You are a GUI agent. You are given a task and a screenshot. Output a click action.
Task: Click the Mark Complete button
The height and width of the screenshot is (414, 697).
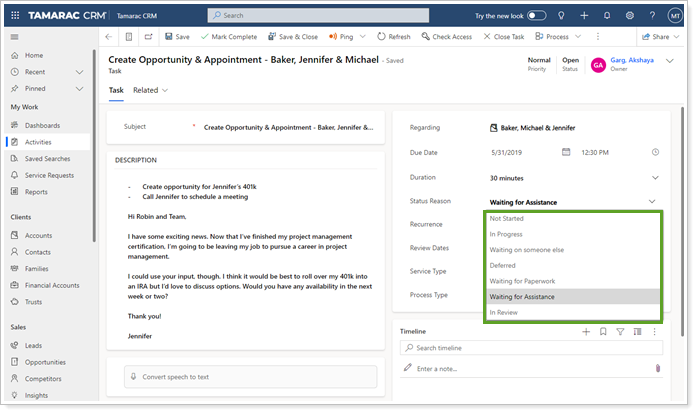coord(228,37)
